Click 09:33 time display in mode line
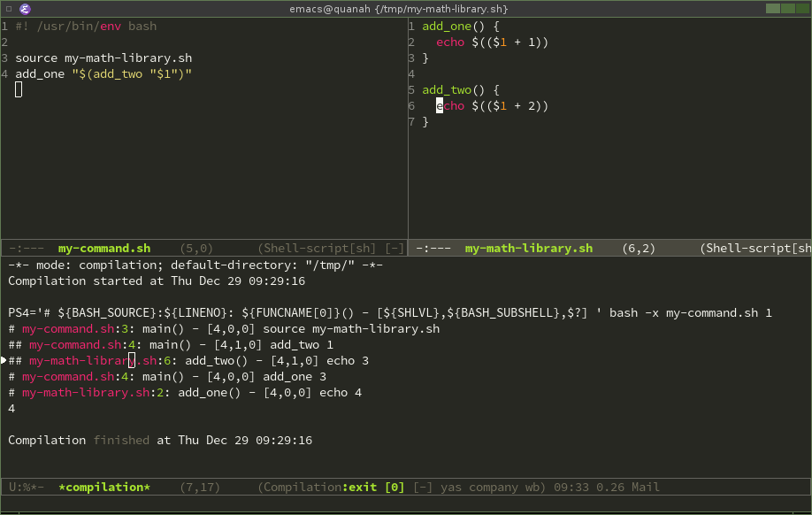This screenshot has height=515, width=812. (x=571, y=488)
